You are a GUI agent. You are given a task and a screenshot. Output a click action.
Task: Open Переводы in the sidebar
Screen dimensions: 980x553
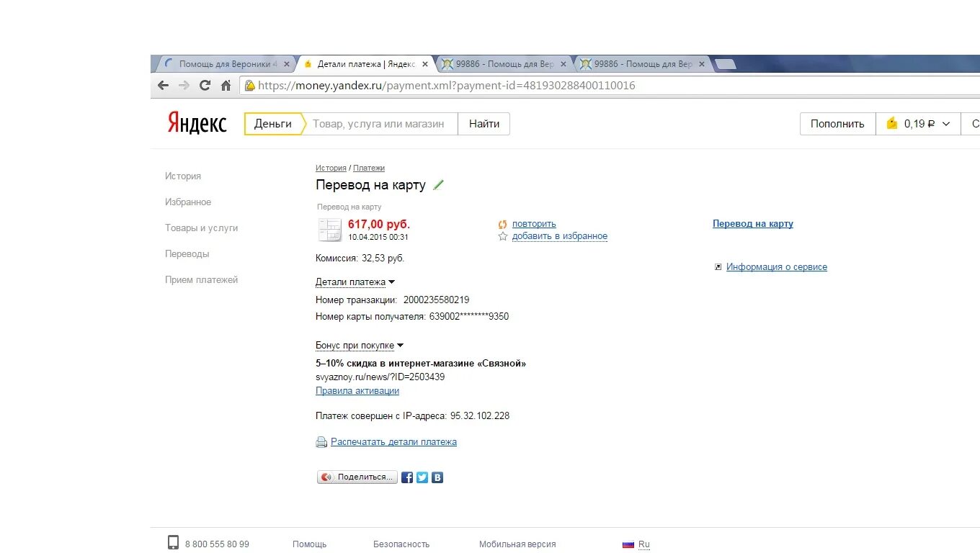187,254
